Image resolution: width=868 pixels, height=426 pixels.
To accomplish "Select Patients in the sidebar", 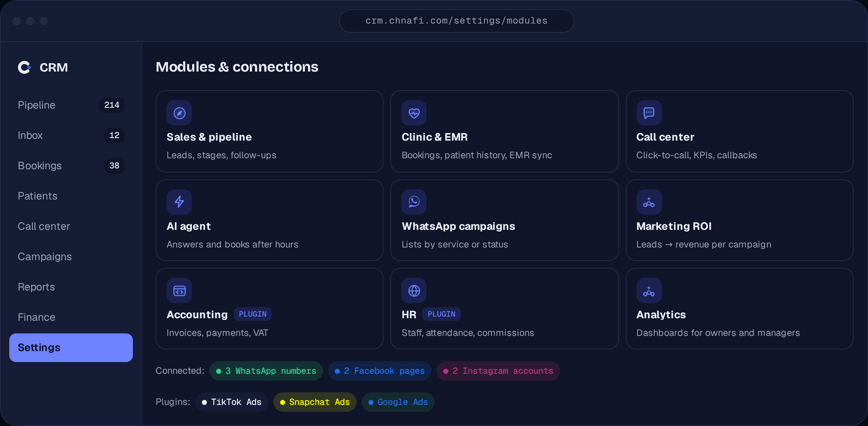I will coord(71,196).
